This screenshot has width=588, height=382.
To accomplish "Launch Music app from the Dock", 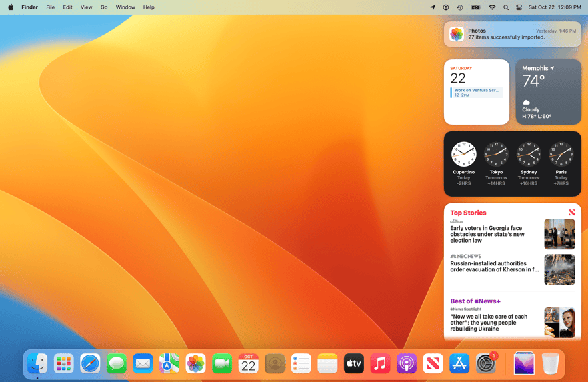I will click(x=380, y=363).
